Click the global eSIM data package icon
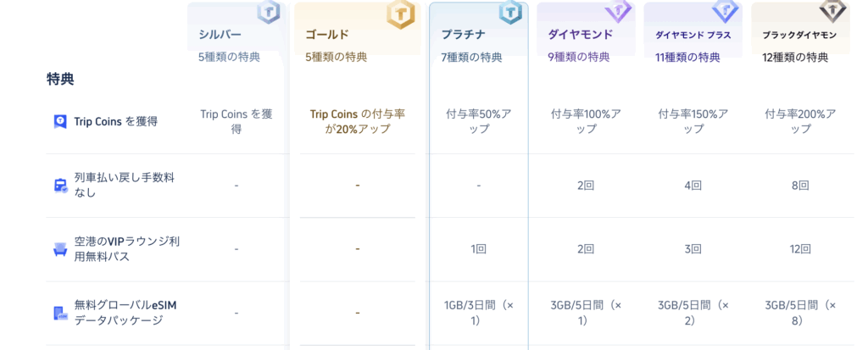This screenshot has width=868, height=350. pos(60,313)
